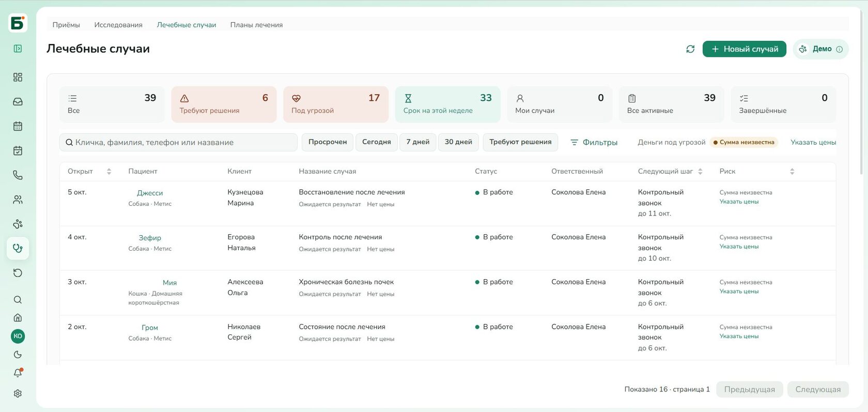Open the KO user avatar
The height and width of the screenshot is (412, 868).
[x=18, y=336]
